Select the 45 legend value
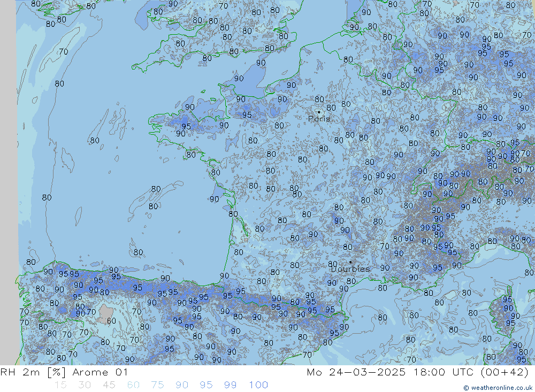Screen dimensions: 535x392 point(109,385)
